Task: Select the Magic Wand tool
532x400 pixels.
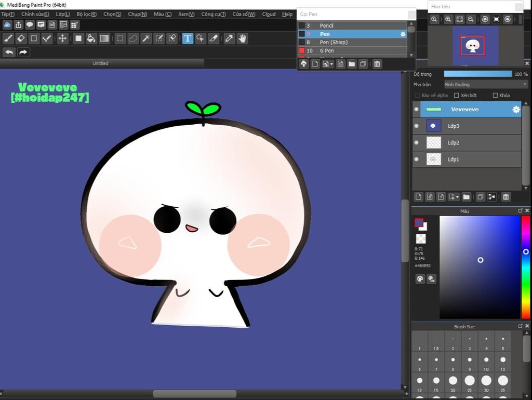Action: click(x=146, y=38)
